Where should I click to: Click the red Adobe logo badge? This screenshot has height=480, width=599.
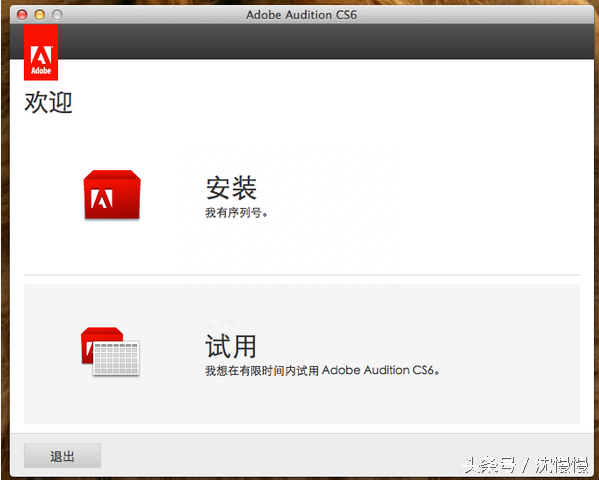point(41,52)
